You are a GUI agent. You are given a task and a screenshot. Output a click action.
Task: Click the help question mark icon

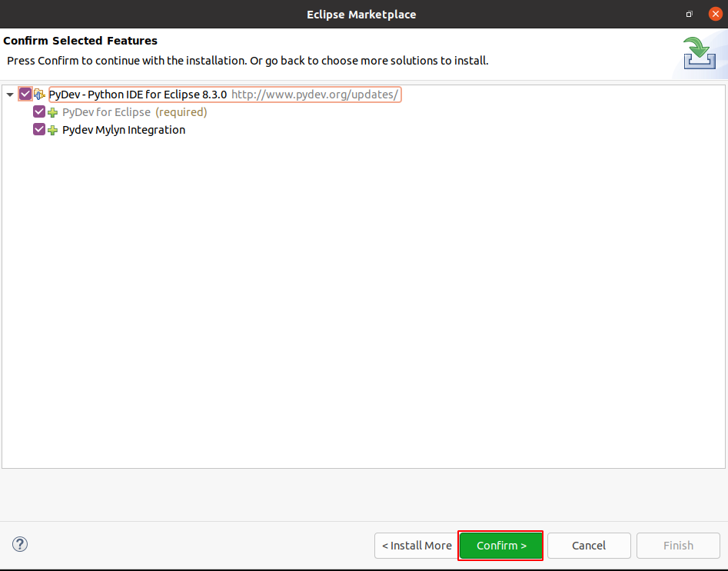click(x=20, y=544)
